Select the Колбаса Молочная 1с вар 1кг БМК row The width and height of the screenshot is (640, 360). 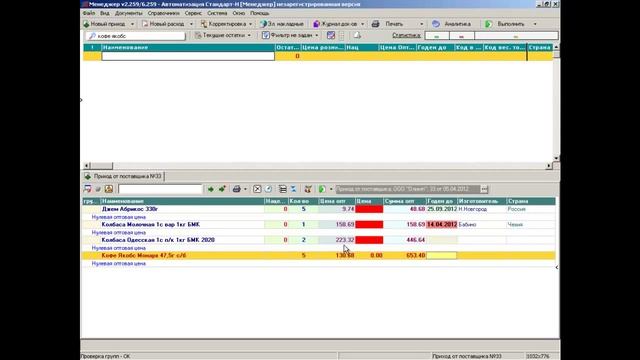318,224
